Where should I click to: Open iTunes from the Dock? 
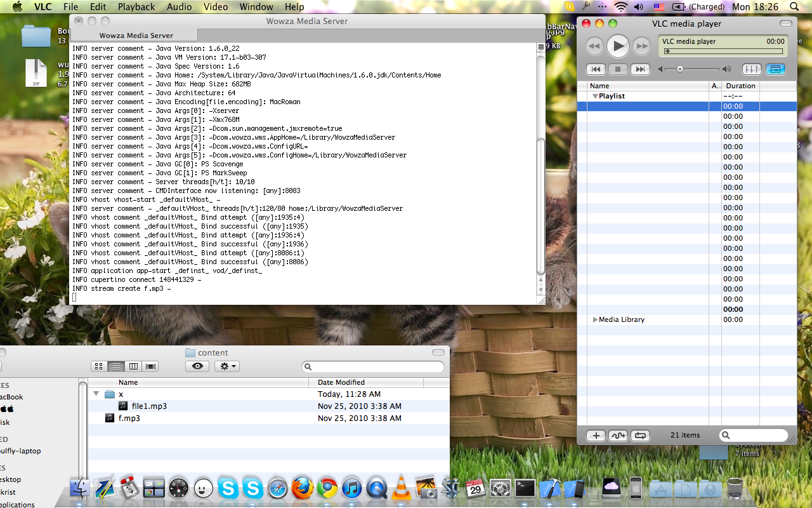click(x=351, y=488)
